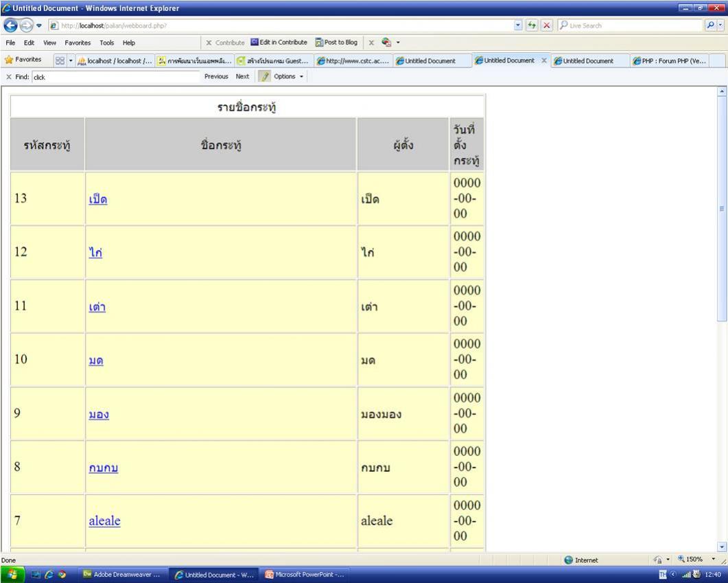Launch Chrome from the quick launch bar
Viewport: 728px width, 583px height.
pos(62,574)
